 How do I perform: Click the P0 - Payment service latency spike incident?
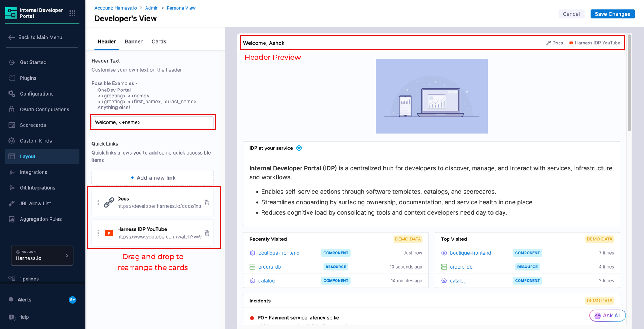(298, 318)
